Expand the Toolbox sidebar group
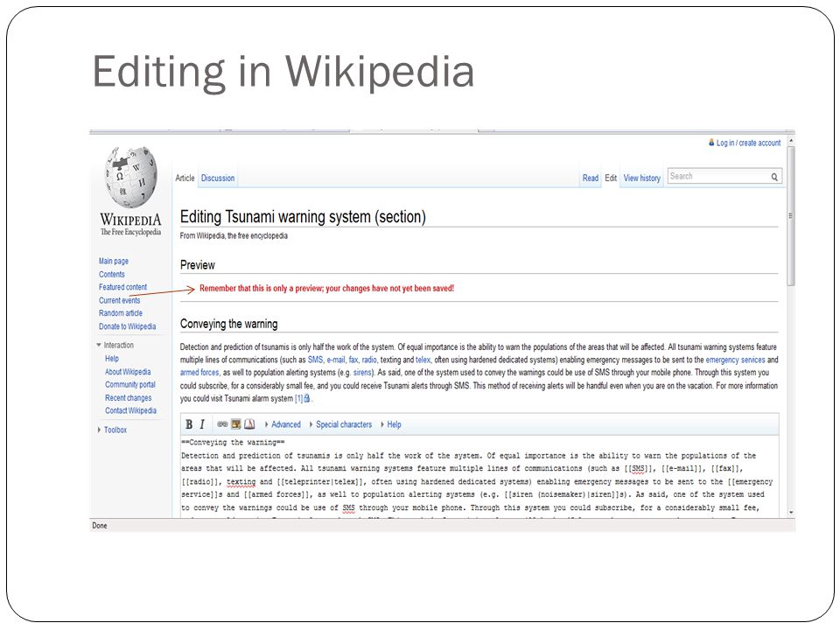This screenshot has width=840, height=630. coord(113,430)
